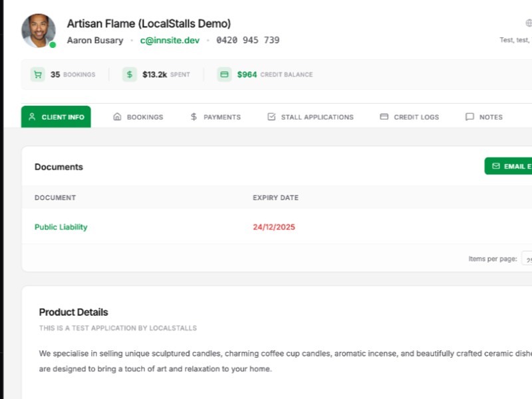
Task: Click the checkbox icon on Stall Applications tab
Action: tap(271, 117)
